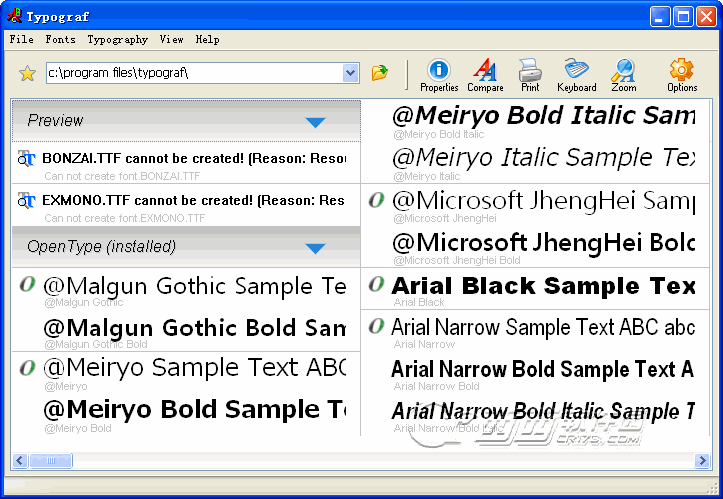The height and width of the screenshot is (499, 723).
Task: Click the favorites star icon
Action: pyautogui.click(x=27, y=73)
